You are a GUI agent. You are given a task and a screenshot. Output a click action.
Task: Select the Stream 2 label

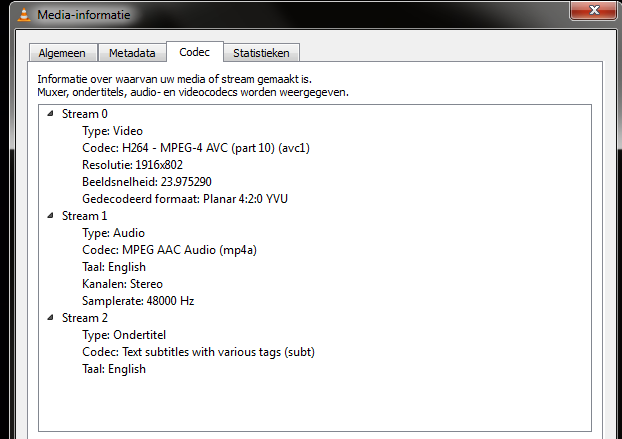click(x=84, y=318)
